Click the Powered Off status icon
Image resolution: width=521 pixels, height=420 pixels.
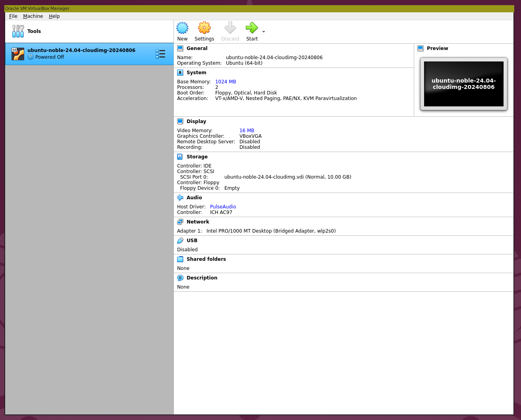(x=31, y=57)
